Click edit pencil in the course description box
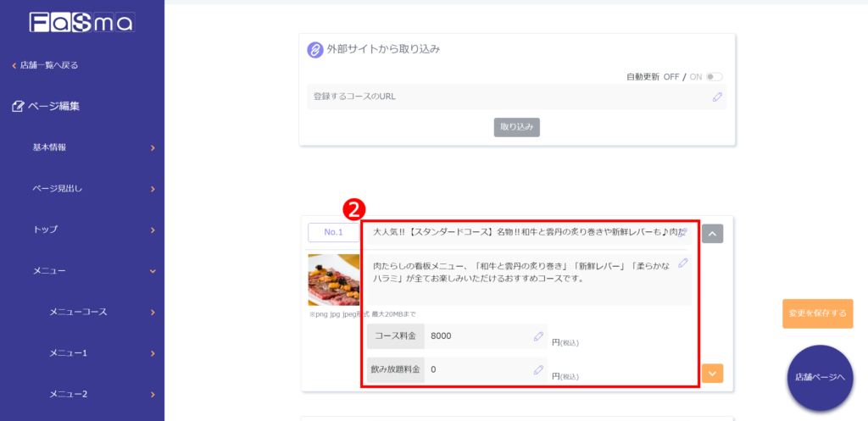This screenshot has height=421, width=868. [x=683, y=263]
